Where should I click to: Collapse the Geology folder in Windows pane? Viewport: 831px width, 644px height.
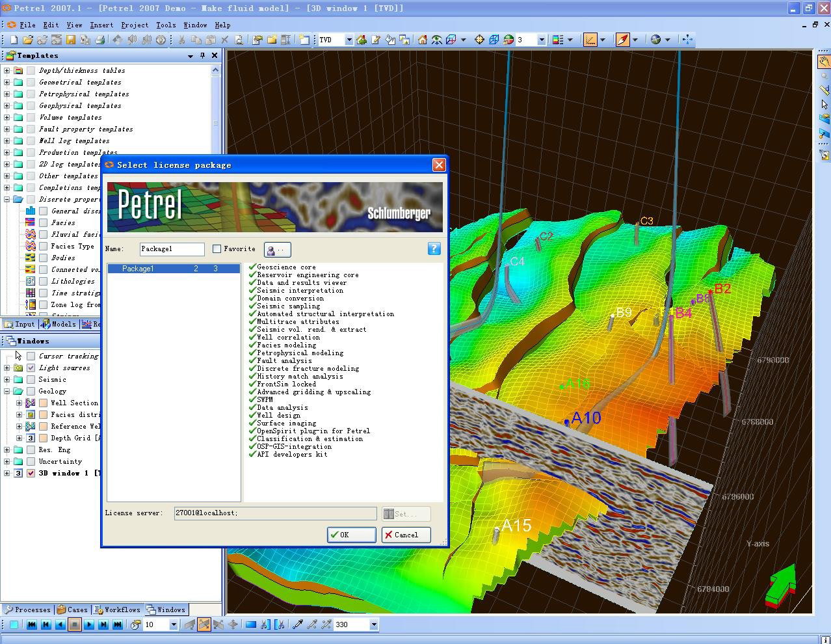point(7,391)
